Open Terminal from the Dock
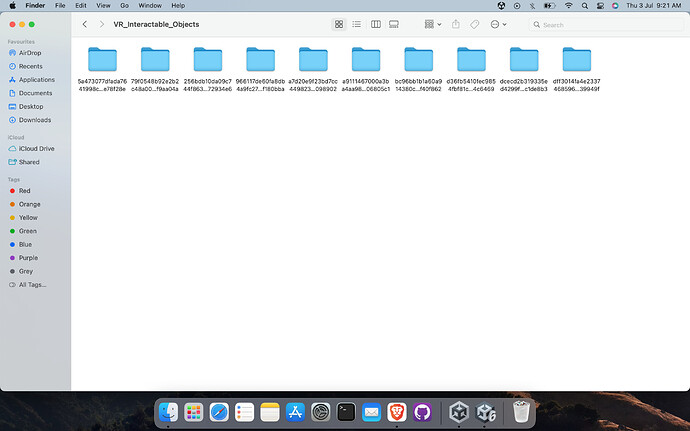Image resolution: width=690 pixels, height=431 pixels. tap(346, 413)
